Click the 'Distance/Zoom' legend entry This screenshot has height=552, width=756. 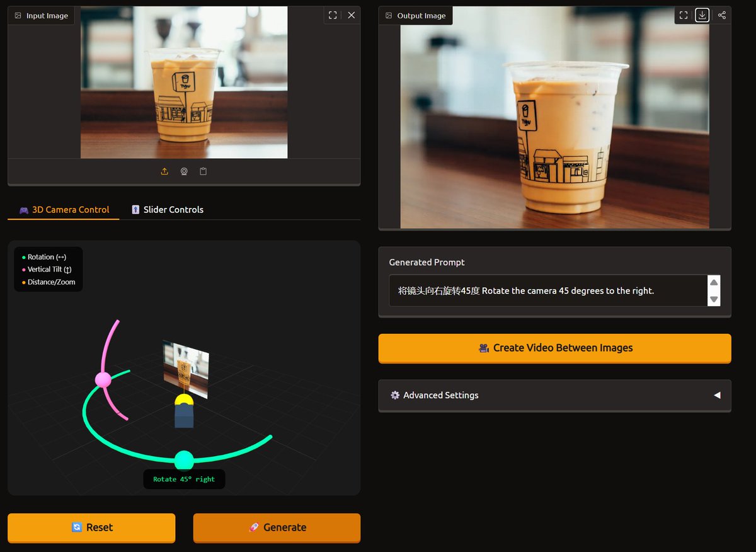(x=48, y=282)
